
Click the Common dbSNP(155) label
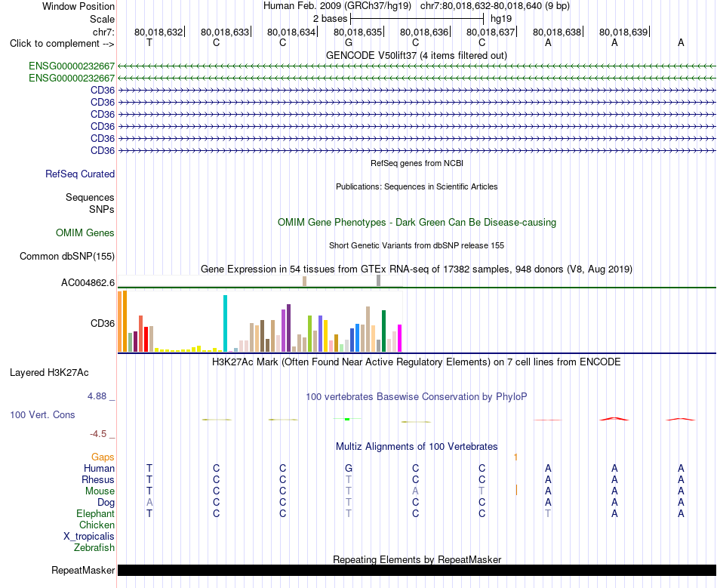(x=66, y=256)
